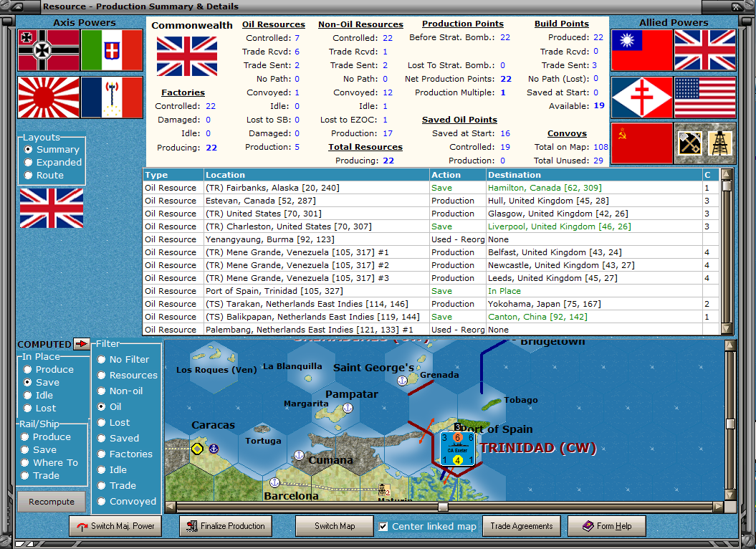Select the Expanded layout option

[53, 163]
